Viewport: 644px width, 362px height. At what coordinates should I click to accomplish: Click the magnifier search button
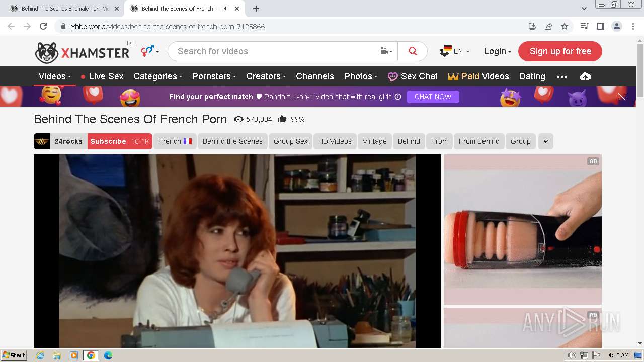(x=413, y=51)
